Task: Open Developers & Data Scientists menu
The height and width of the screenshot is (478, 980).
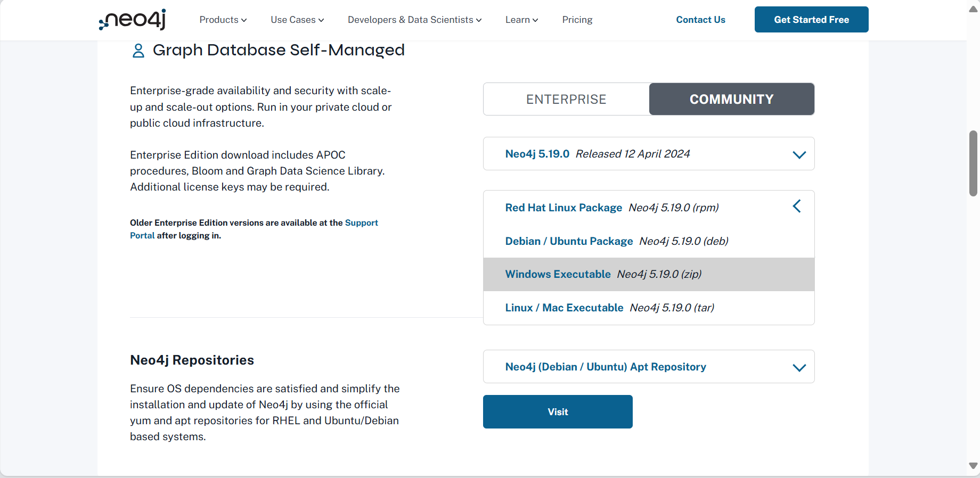Action: [x=415, y=20]
